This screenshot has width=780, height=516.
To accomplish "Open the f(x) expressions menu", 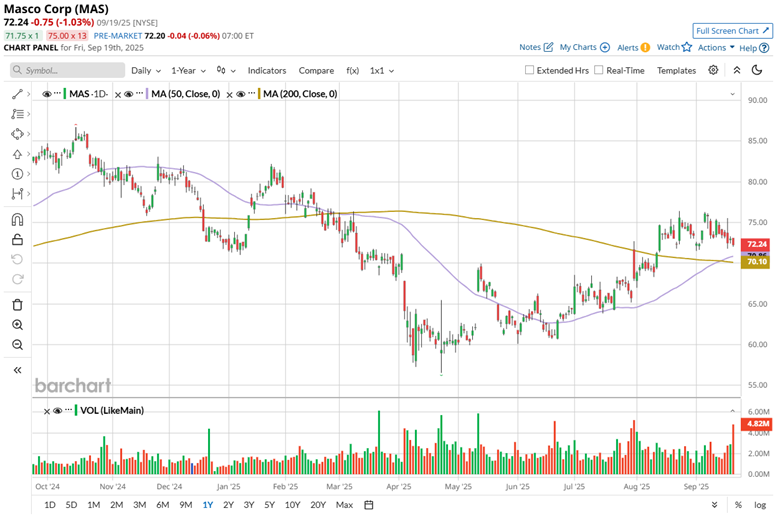I will [x=352, y=71].
